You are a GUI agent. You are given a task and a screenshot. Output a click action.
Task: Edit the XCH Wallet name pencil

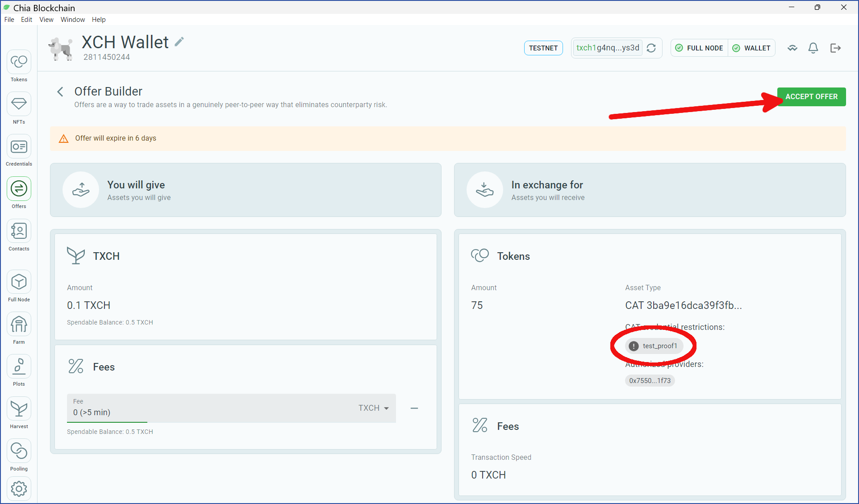(179, 42)
